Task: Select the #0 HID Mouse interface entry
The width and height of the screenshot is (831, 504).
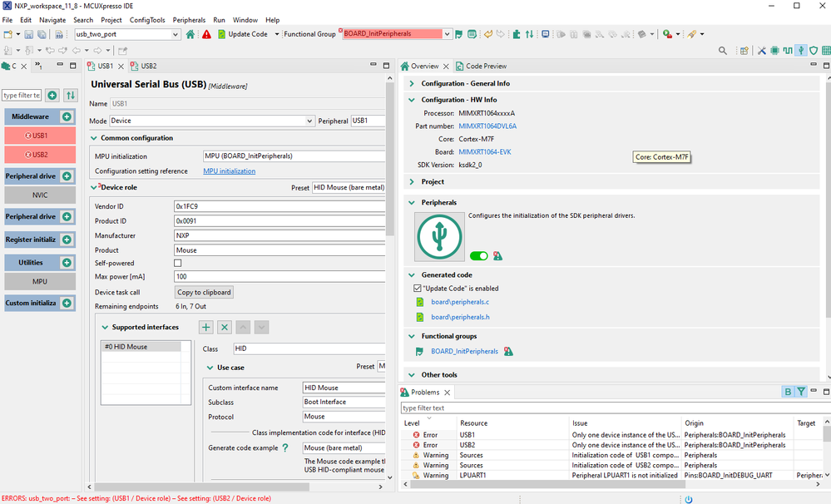Action: (141, 347)
